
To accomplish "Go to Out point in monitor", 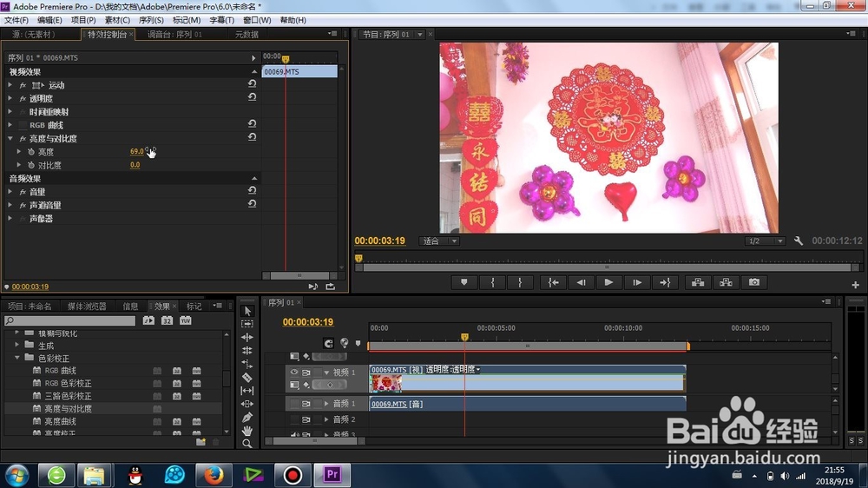I will tap(665, 282).
